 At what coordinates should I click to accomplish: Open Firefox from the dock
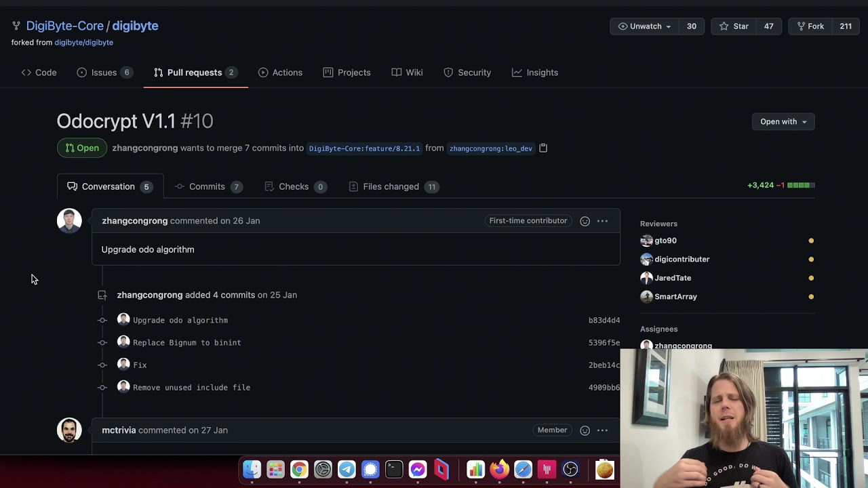point(499,469)
